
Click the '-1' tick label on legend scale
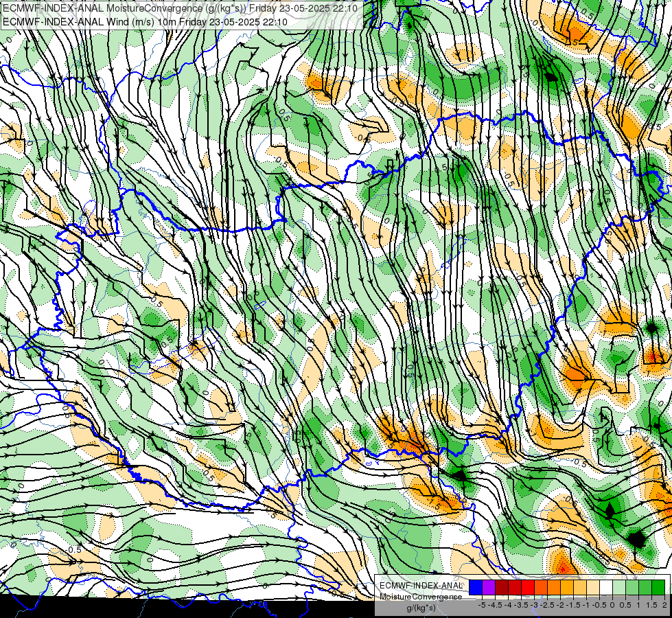pyautogui.click(x=586, y=605)
